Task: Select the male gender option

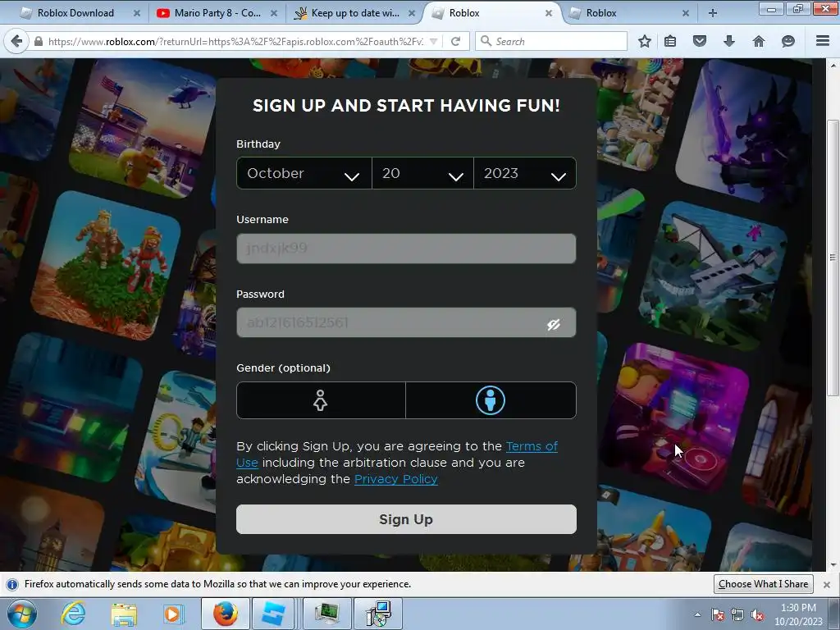Action: pos(491,400)
